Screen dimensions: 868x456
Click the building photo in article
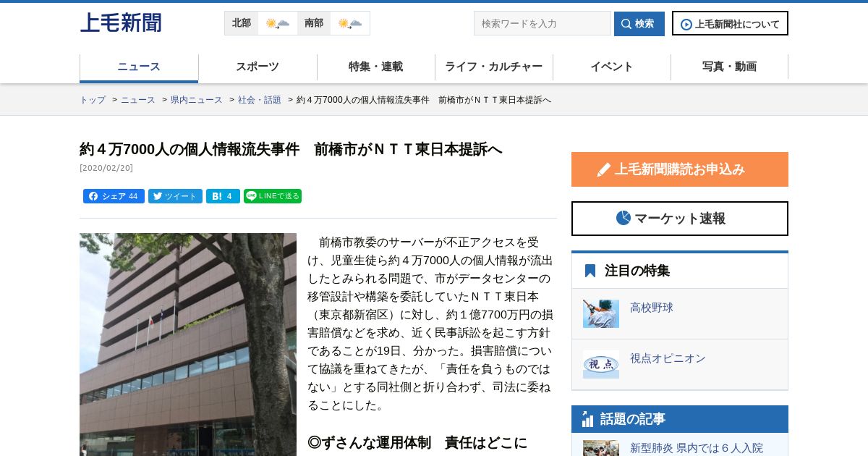click(x=188, y=345)
